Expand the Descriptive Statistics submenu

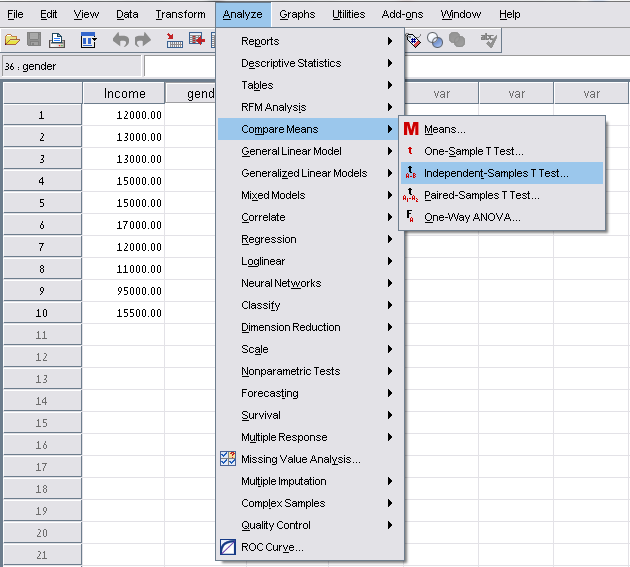308,63
